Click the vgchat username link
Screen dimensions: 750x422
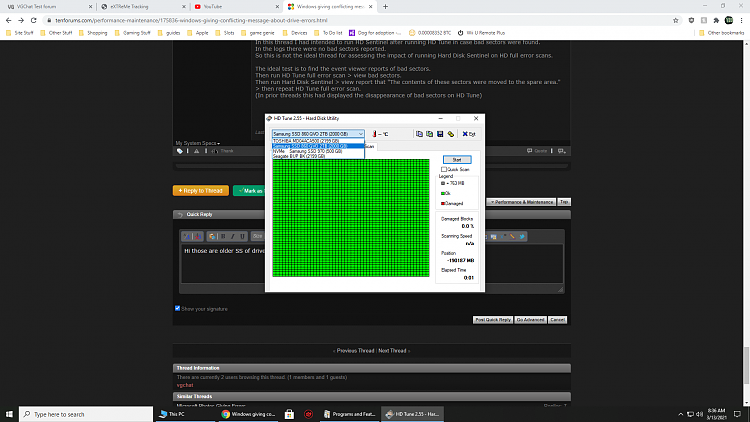[185, 385]
